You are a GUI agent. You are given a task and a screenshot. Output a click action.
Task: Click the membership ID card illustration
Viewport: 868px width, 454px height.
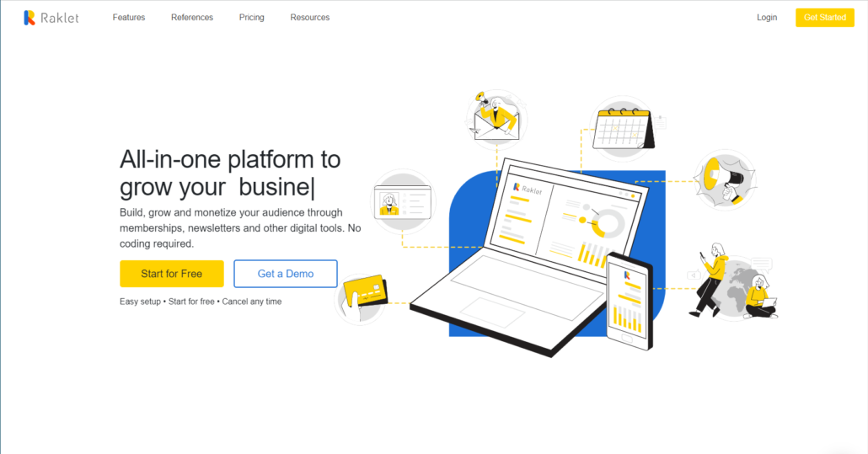coord(403,202)
